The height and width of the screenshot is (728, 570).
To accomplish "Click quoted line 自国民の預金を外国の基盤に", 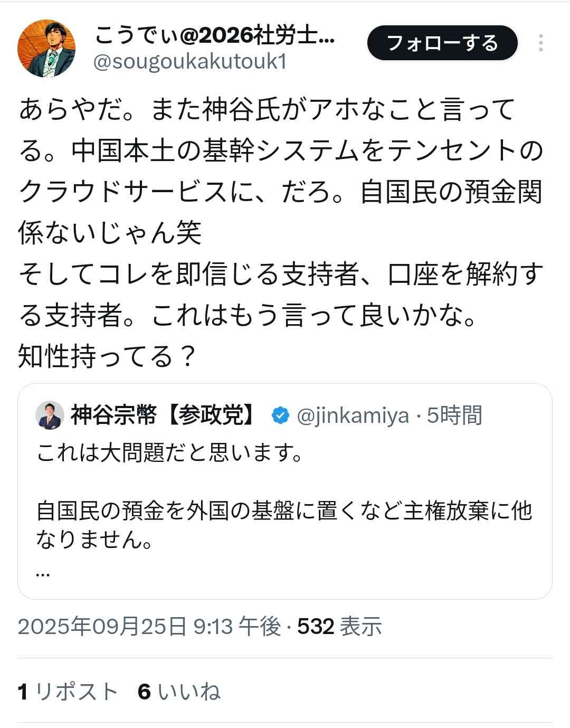I will (x=284, y=511).
